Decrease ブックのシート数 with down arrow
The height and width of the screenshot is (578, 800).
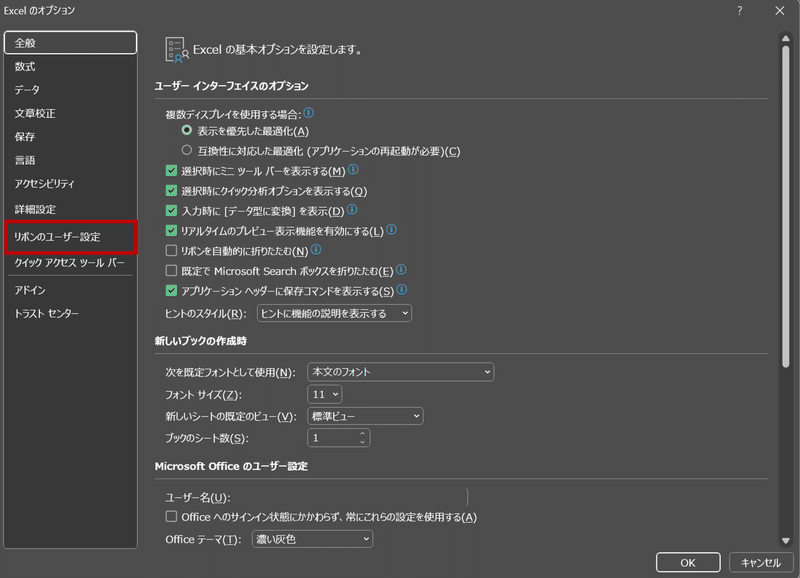pyautogui.click(x=362, y=442)
